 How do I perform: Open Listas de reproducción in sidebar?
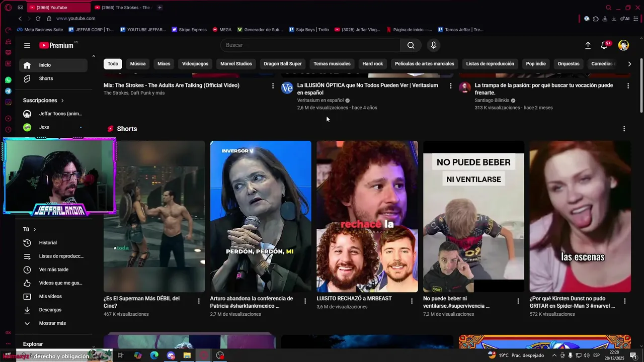pyautogui.click(x=53, y=256)
